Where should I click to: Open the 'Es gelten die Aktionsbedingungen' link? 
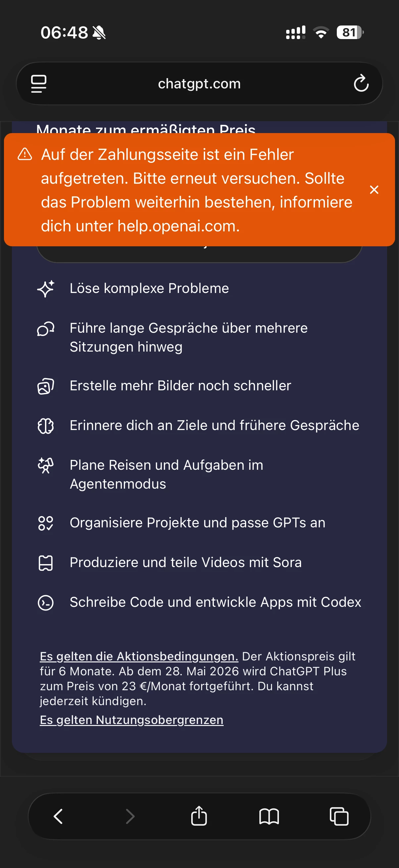click(139, 656)
